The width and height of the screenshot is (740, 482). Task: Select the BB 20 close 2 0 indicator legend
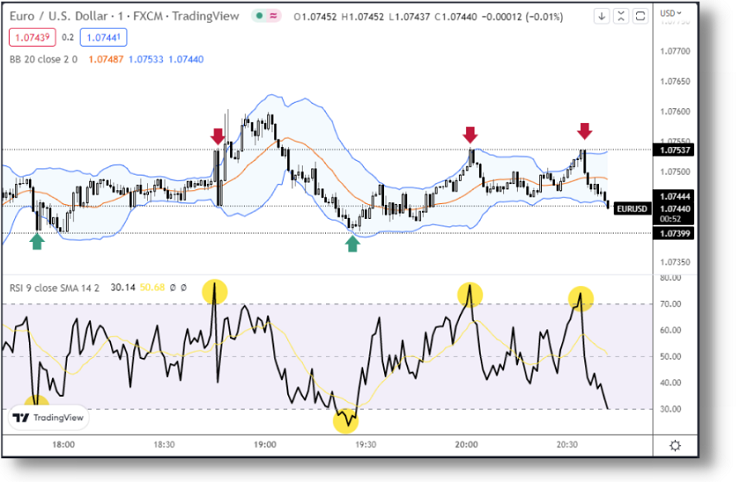pos(43,59)
